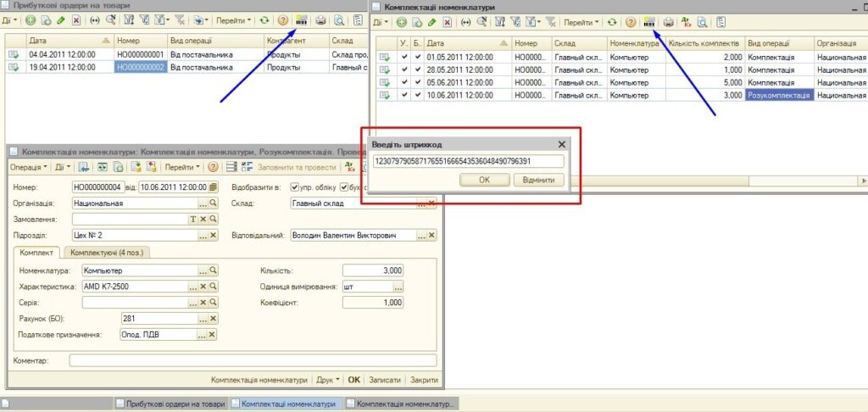Open the Друк dropdown at form bottom

[327, 380]
